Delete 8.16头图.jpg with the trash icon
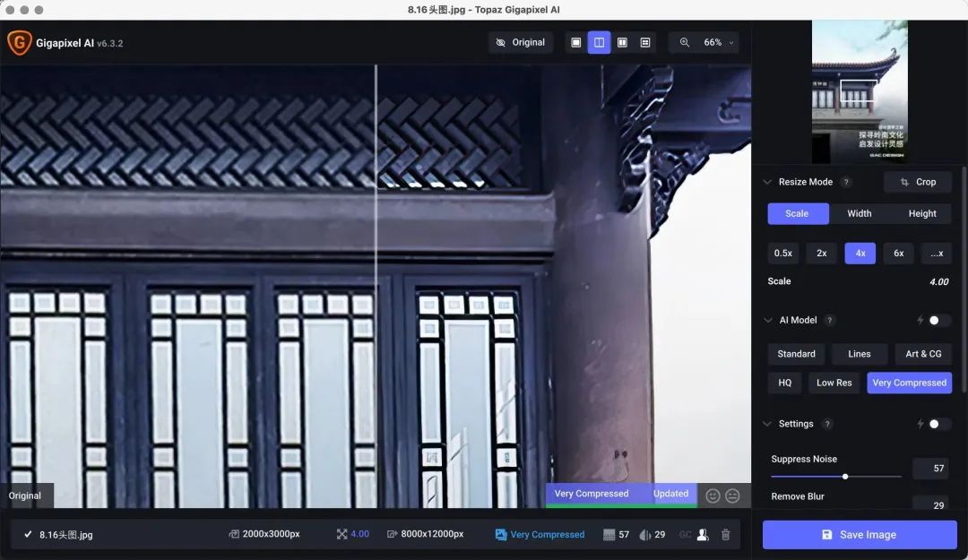Viewport: 968px width, 560px height. click(725, 535)
